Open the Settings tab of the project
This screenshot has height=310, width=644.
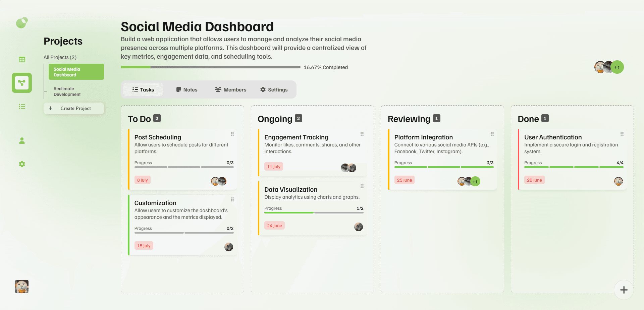[x=274, y=89]
